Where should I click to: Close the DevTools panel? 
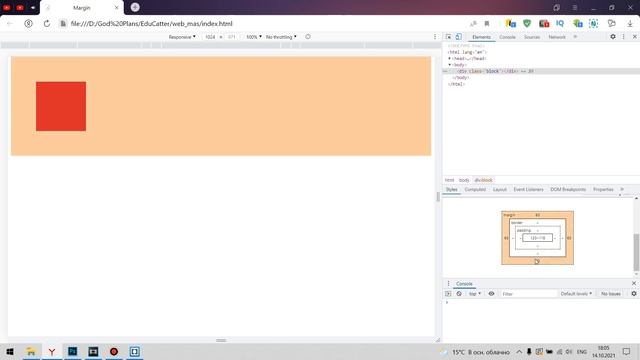click(634, 37)
